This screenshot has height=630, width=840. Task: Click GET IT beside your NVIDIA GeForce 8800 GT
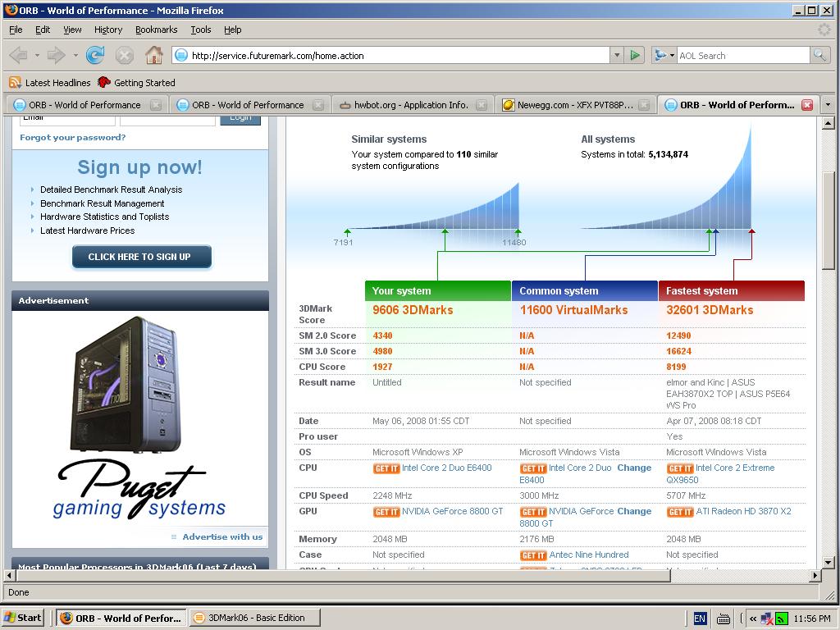(x=386, y=512)
